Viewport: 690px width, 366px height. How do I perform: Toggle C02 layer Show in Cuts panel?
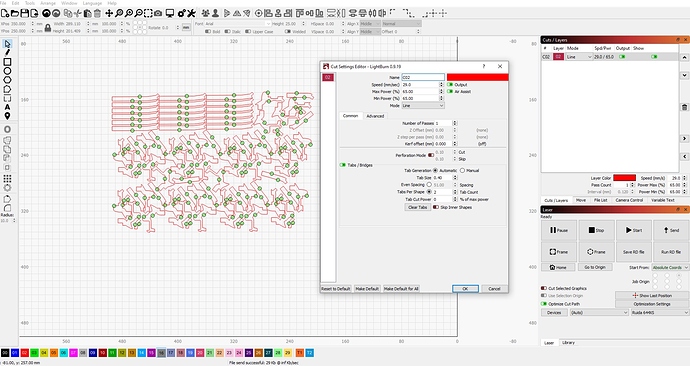(x=654, y=57)
